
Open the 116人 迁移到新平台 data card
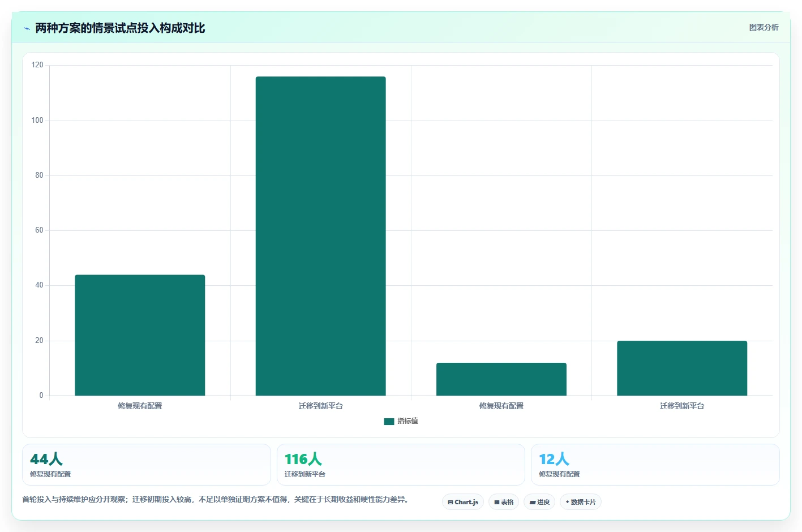(x=401, y=465)
